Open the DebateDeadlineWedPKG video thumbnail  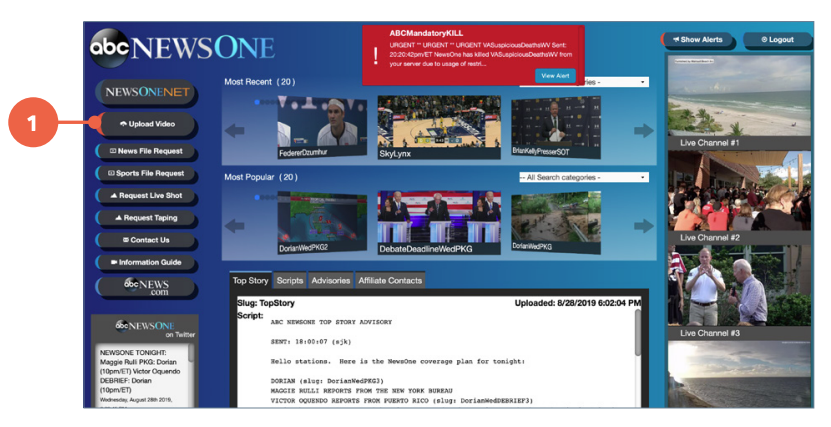point(439,223)
